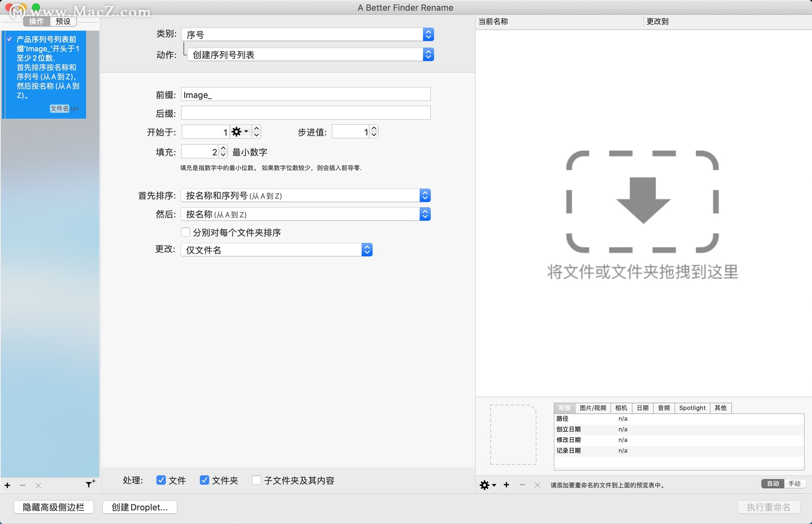Open the gear menu beside the 开始于 field
Viewport: 812px width, 524px height.
(x=240, y=132)
